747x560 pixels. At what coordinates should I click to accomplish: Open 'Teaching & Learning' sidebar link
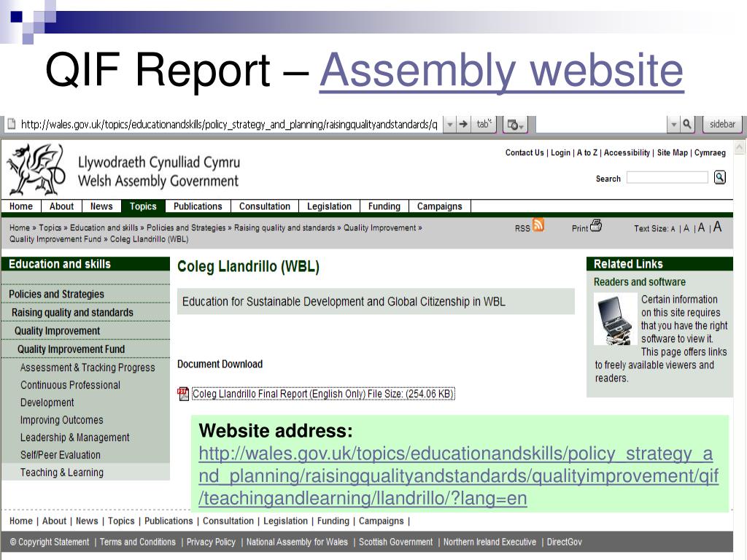point(61,472)
